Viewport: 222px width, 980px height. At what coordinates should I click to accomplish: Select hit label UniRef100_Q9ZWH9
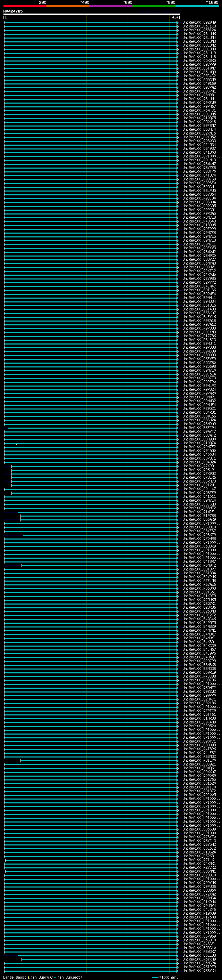199,23
